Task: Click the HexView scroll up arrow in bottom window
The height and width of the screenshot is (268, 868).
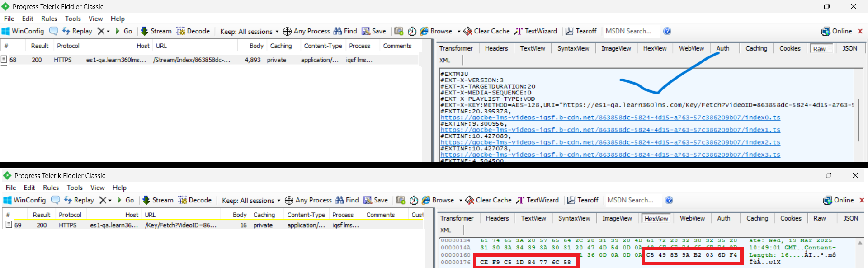Action: pyautogui.click(x=860, y=243)
